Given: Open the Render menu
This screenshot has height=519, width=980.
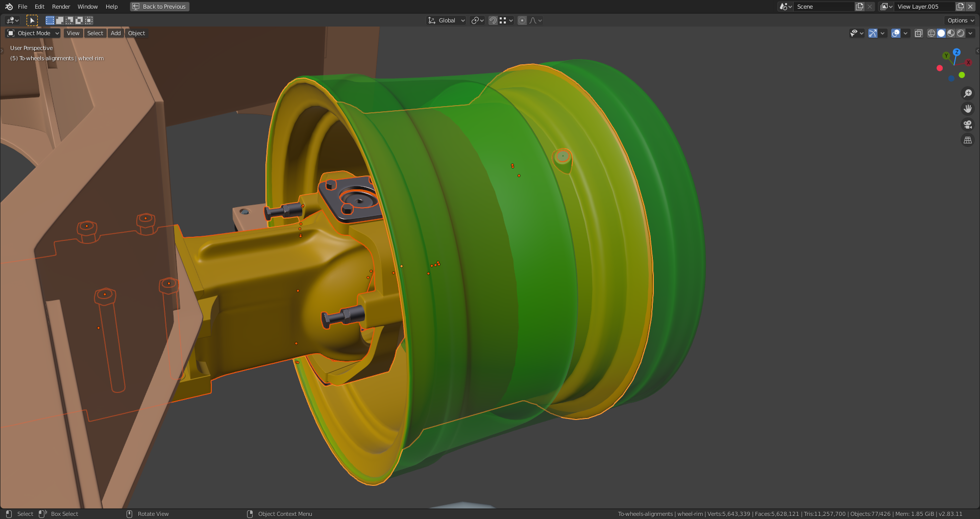Looking at the screenshot, I should [61, 7].
